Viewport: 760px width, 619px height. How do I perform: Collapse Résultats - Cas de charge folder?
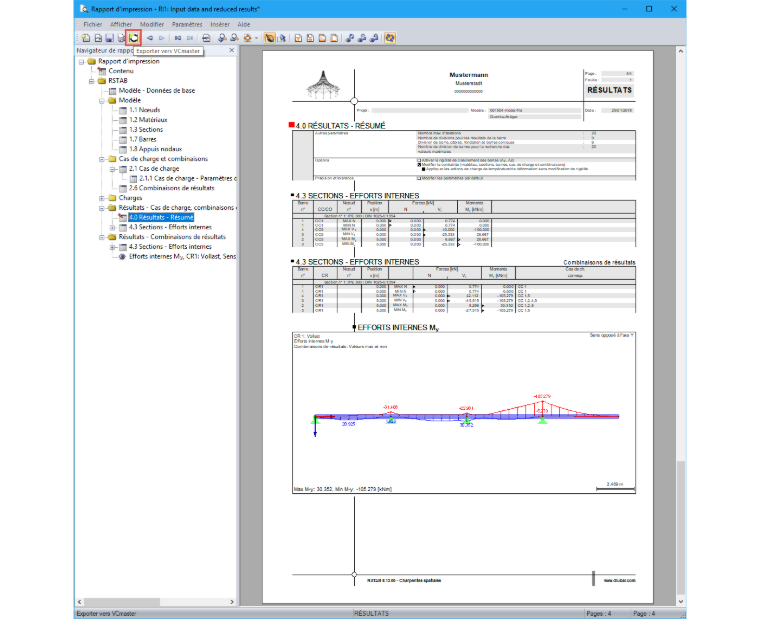(102, 208)
